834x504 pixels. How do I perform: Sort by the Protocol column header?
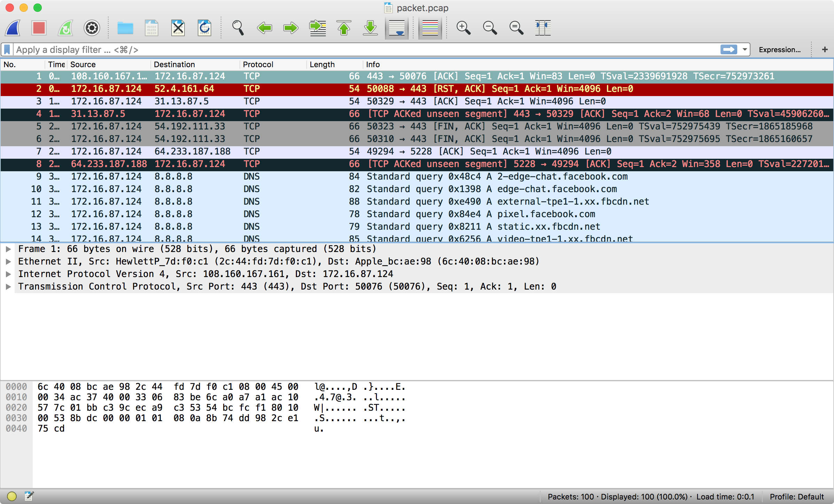coord(258,64)
